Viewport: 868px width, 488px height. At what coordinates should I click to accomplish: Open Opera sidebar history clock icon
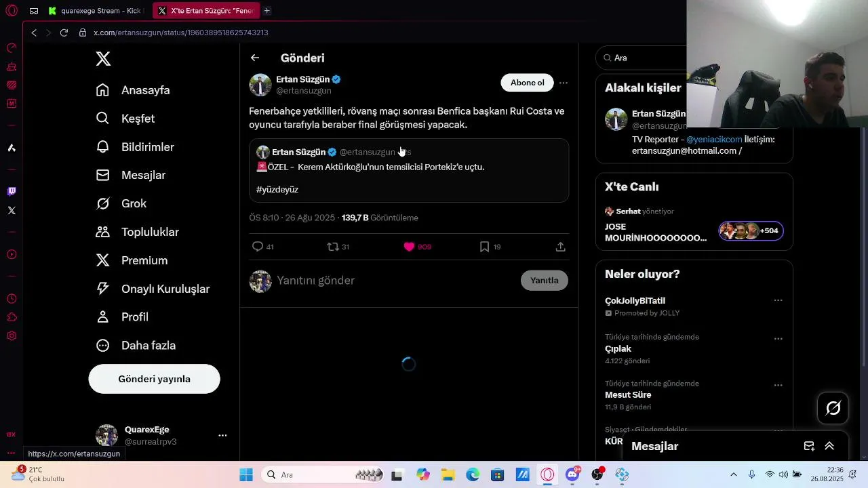pos(12,299)
